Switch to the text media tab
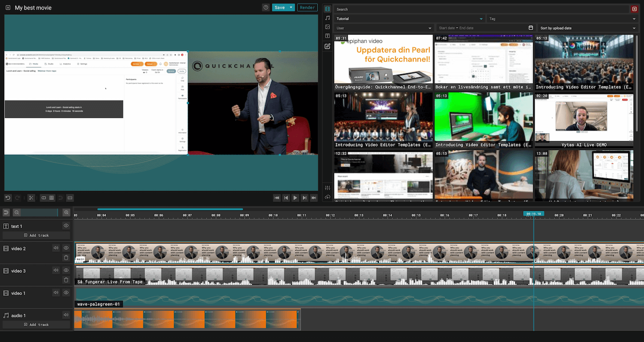This screenshot has height=342, width=644. point(327,36)
